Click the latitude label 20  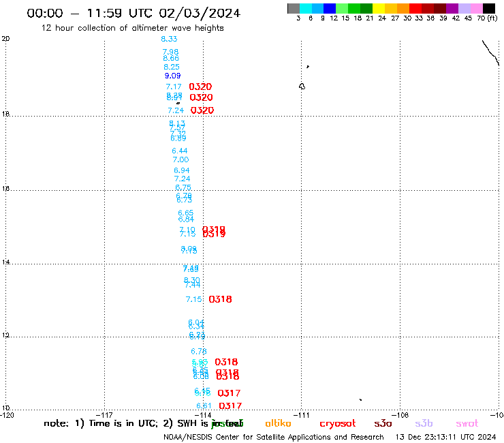pos(5,39)
